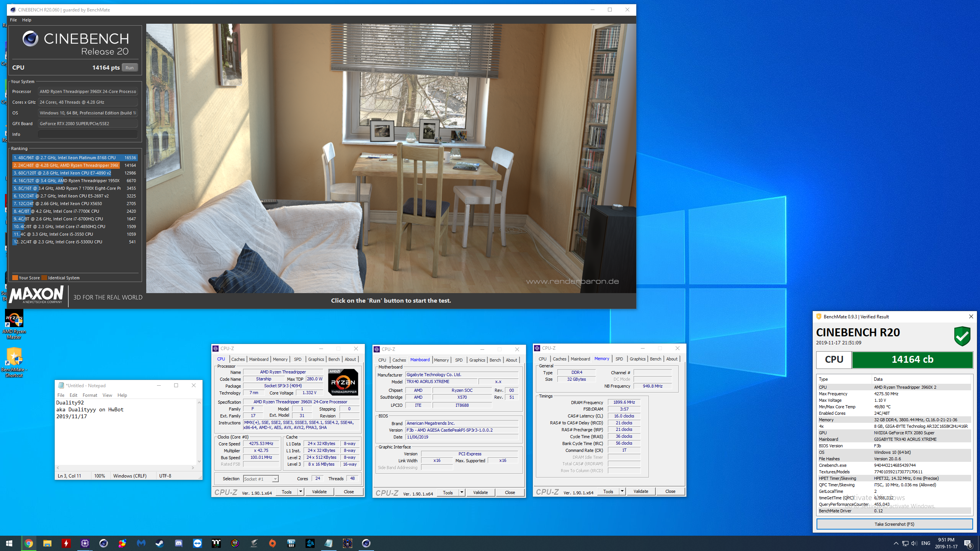Open Graphics tab in right CPU-Z window
This screenshot has height=551, width=980.
[x=637, y=359]
